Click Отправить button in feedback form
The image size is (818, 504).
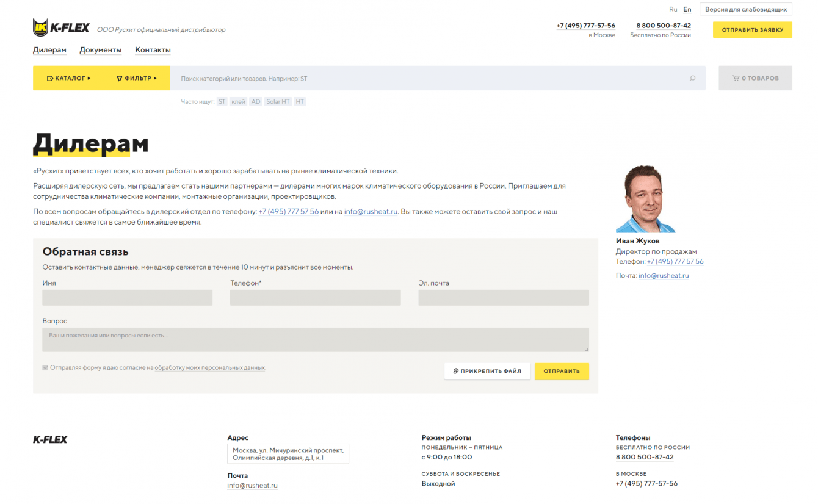click(x=562, y=371)
